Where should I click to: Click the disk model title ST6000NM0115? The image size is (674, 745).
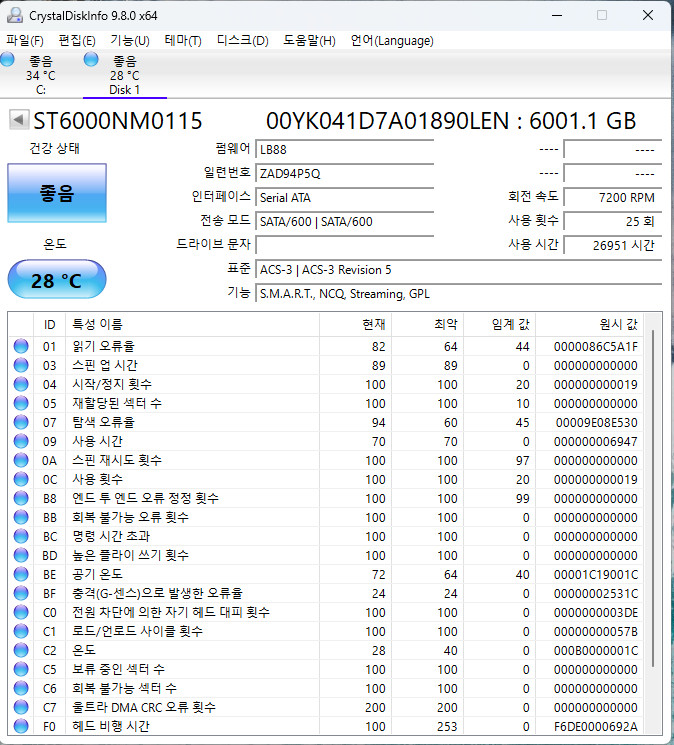(118, 120)
